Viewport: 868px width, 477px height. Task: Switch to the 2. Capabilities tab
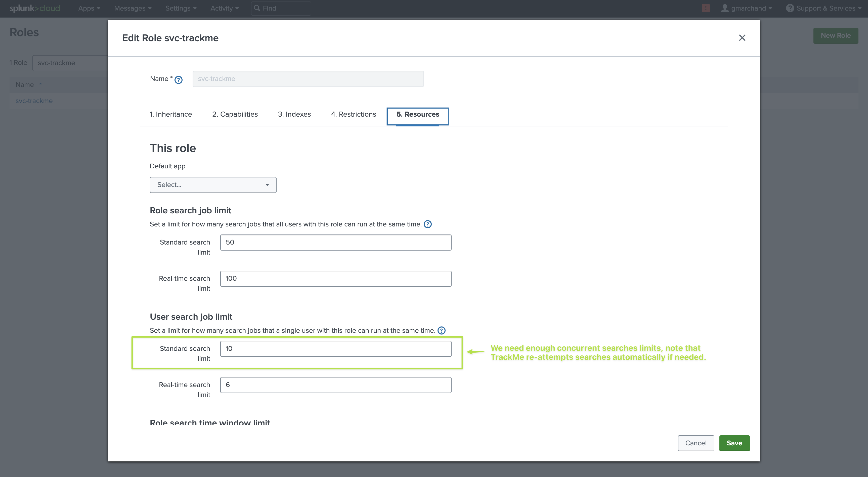[235, 114]
